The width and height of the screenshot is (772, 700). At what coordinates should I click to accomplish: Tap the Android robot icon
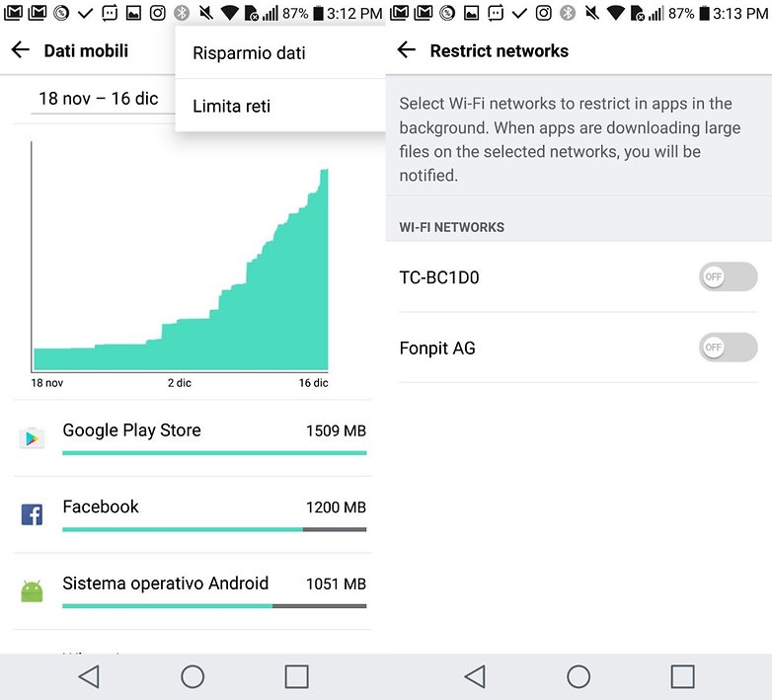pos(32,590)
